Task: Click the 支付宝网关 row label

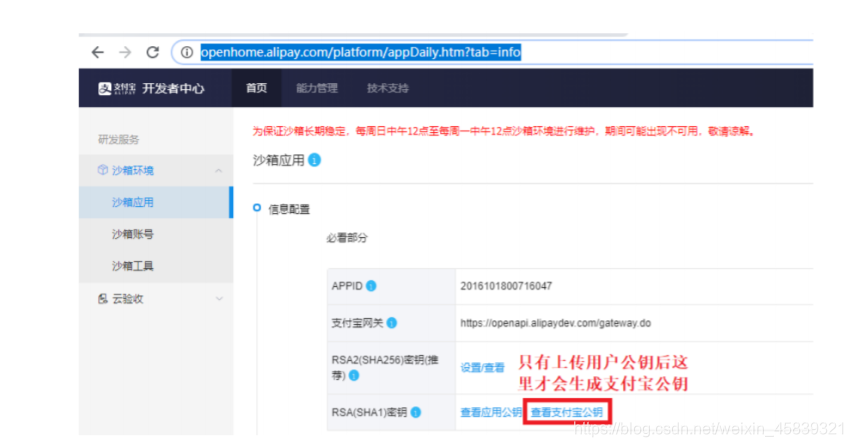Action: point(357,323)
